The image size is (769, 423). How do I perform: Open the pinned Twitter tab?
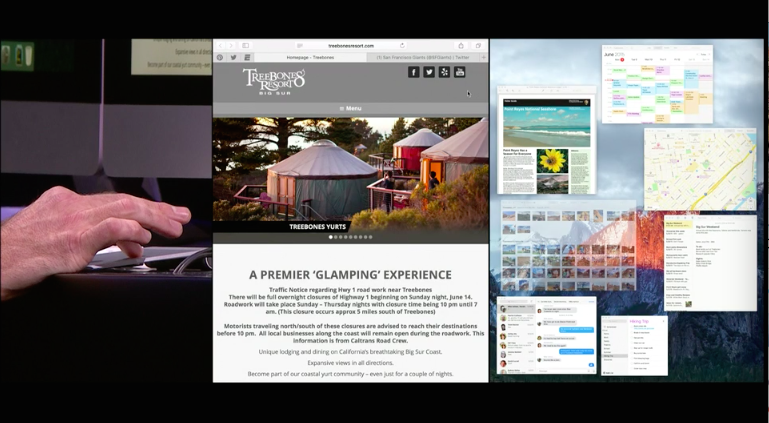pyautogui.click(x=233, y=57)
